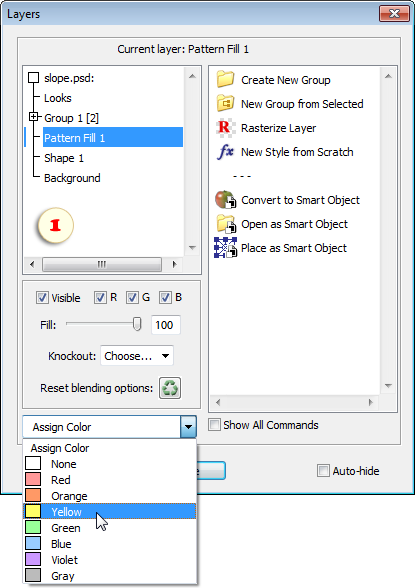Image resolution: width=415 pixels, height=588 pixels.
Task: Click the Convert to Smart Object icon
Action: coord(225,200)
